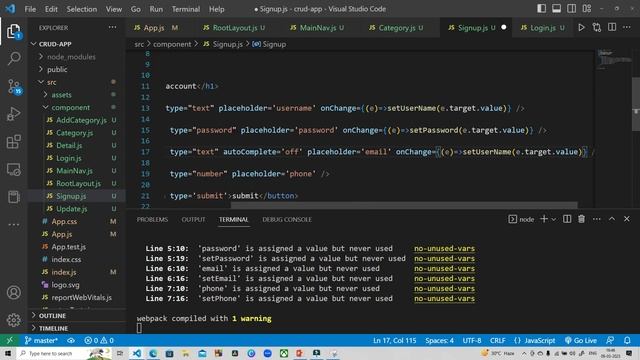640x360 pixels.
Task: Click Go Live in status bar
Action: (580, 340)
